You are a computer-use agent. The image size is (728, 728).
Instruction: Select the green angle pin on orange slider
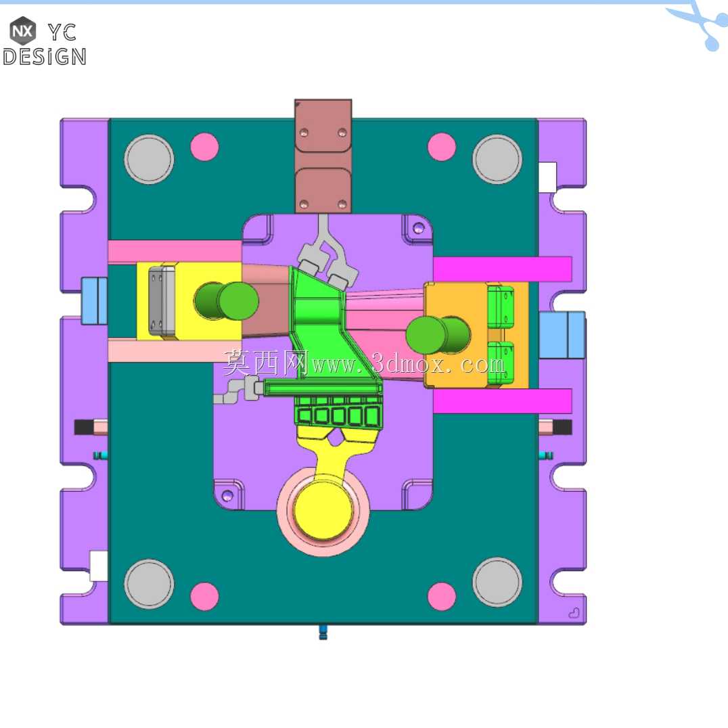click(x=438, y=335)
